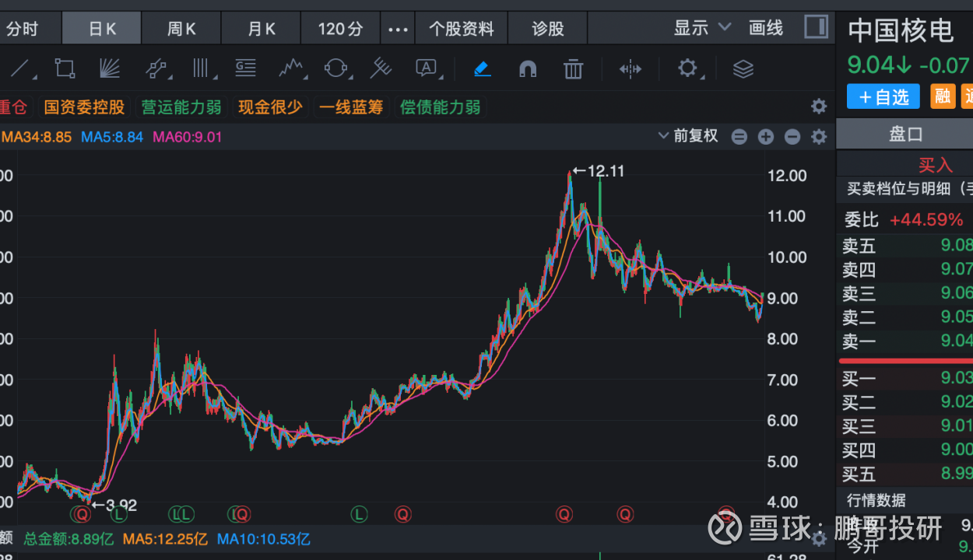Select the blue eraser highlighter tool
The height and width of the screenshot is (560, 973).
483,69
